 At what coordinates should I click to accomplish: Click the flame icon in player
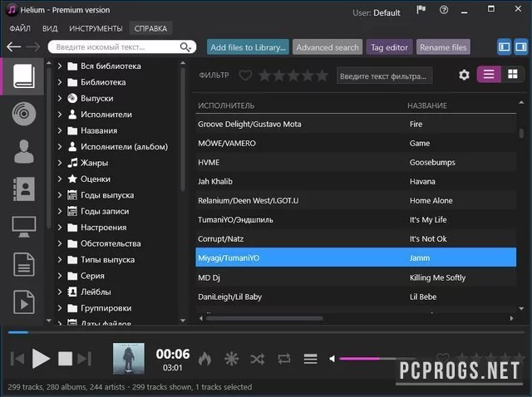(x=204, y=359)
